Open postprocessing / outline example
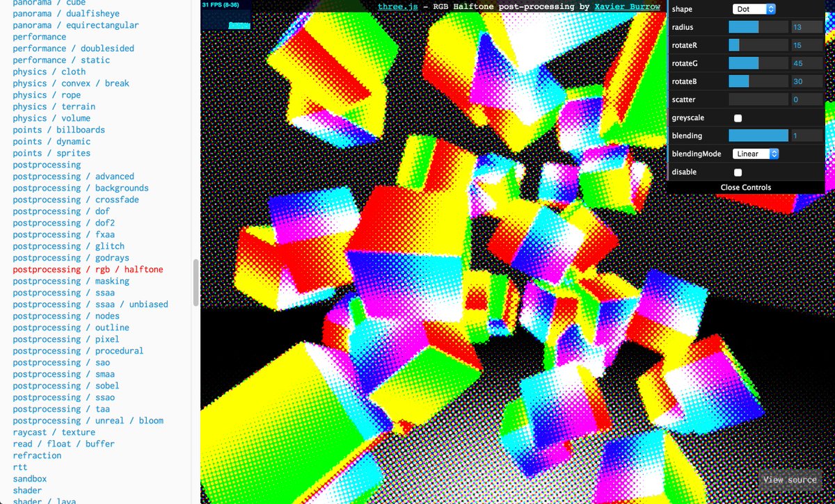 (71, 327)
